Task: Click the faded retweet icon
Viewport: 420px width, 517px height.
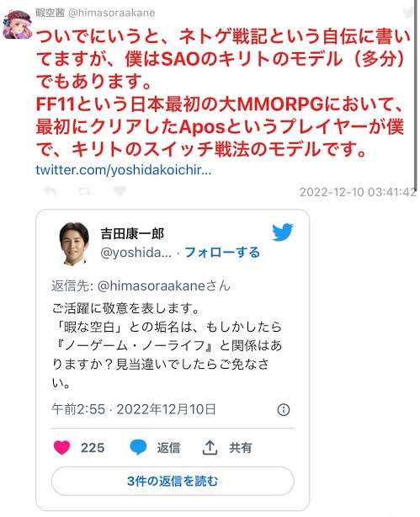Action: pyautogui.click(x=85, y=190)
